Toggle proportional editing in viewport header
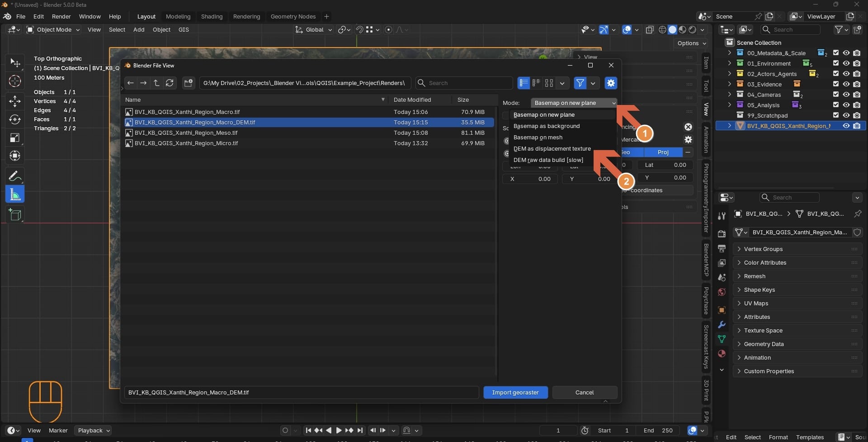The width and height of the screenshot is (868, 442). click(x=388, y=29)
